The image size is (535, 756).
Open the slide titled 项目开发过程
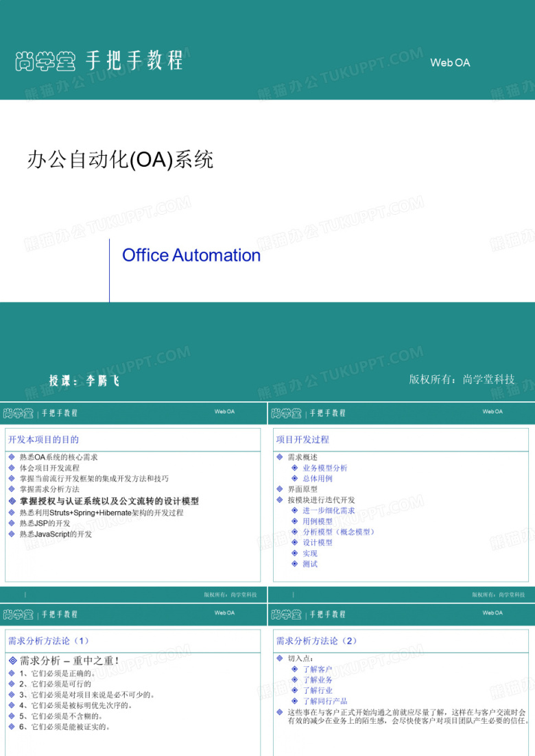pos(302,439)
